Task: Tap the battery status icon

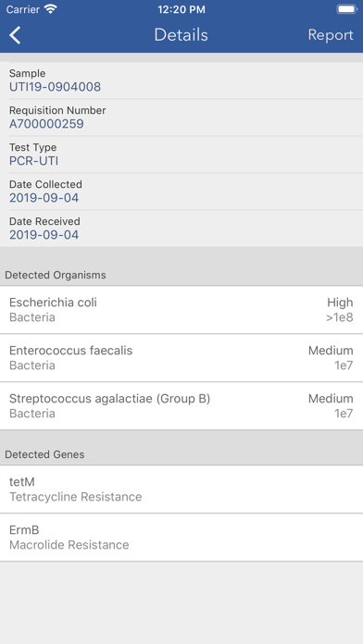Action: 347,9
